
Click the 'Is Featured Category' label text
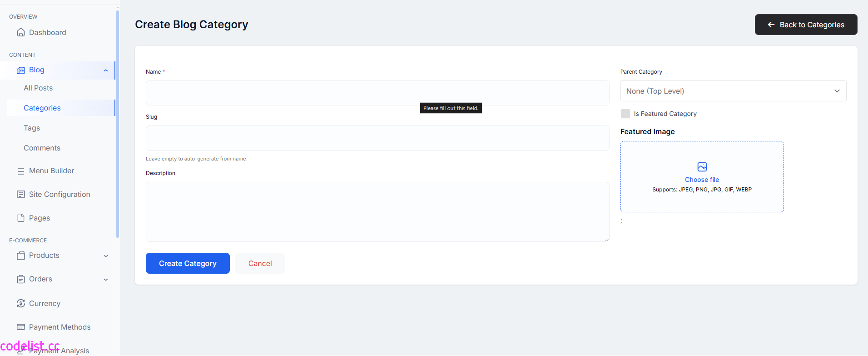pos(665,114)
